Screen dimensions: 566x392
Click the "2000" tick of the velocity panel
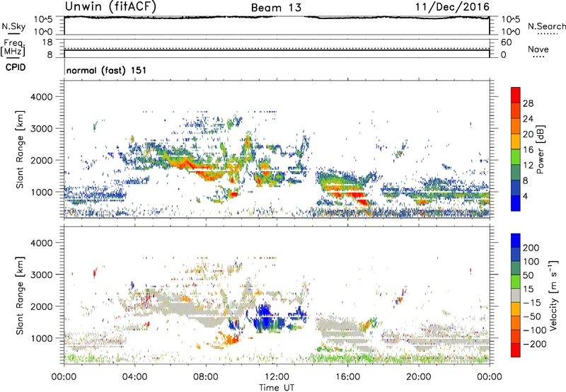pos(41,306)
